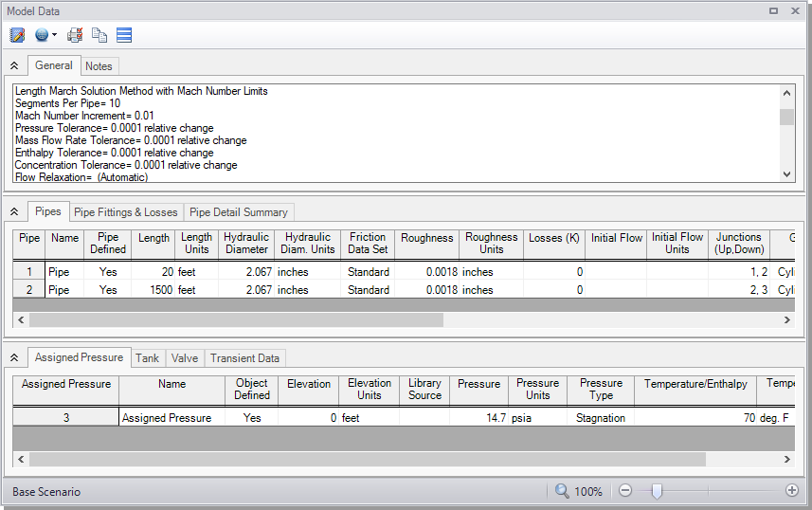812x510 pixels.
Task: Click the 1500 length cell
Action: tap(153, 290)
